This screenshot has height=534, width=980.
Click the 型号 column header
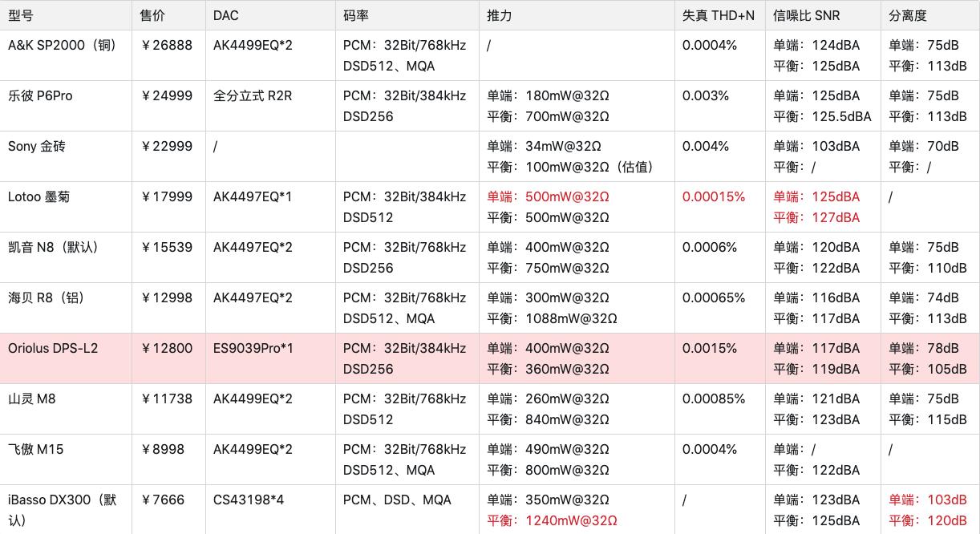pyautogui.click(x=21, y=15)
